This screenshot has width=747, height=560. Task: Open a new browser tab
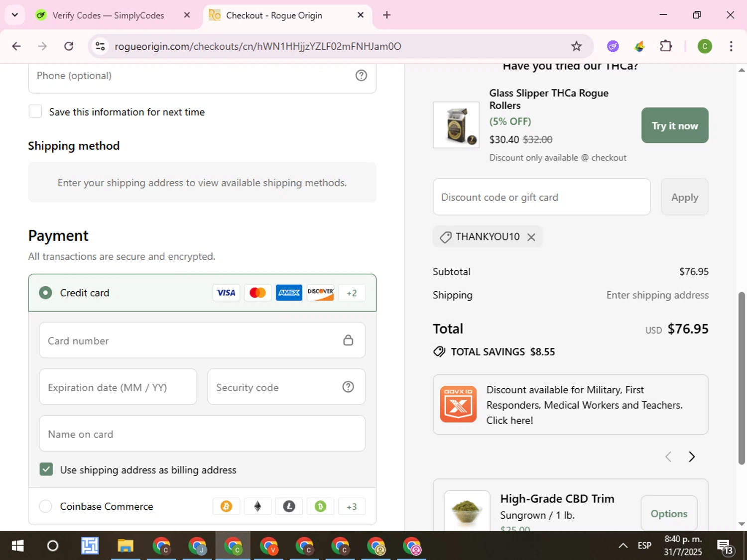[386, 15]
